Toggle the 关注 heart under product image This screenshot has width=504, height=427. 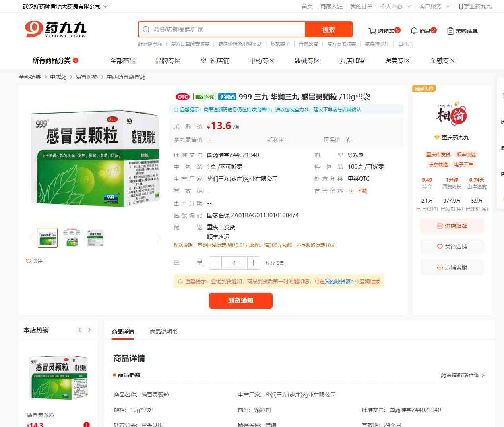29,261
